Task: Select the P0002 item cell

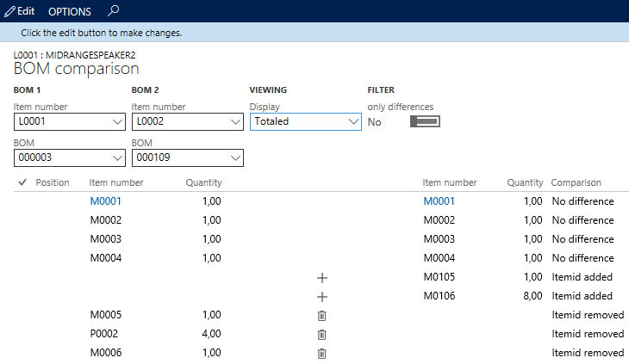Action: (x=104, y=334)
